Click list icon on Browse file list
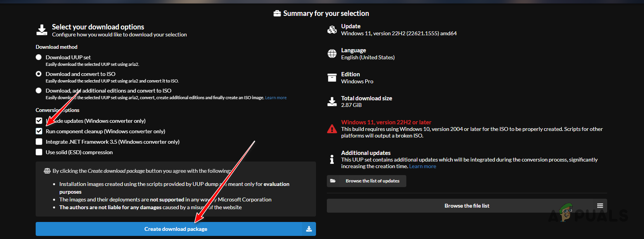Screen dimensions: 644x239 point(600,206)
